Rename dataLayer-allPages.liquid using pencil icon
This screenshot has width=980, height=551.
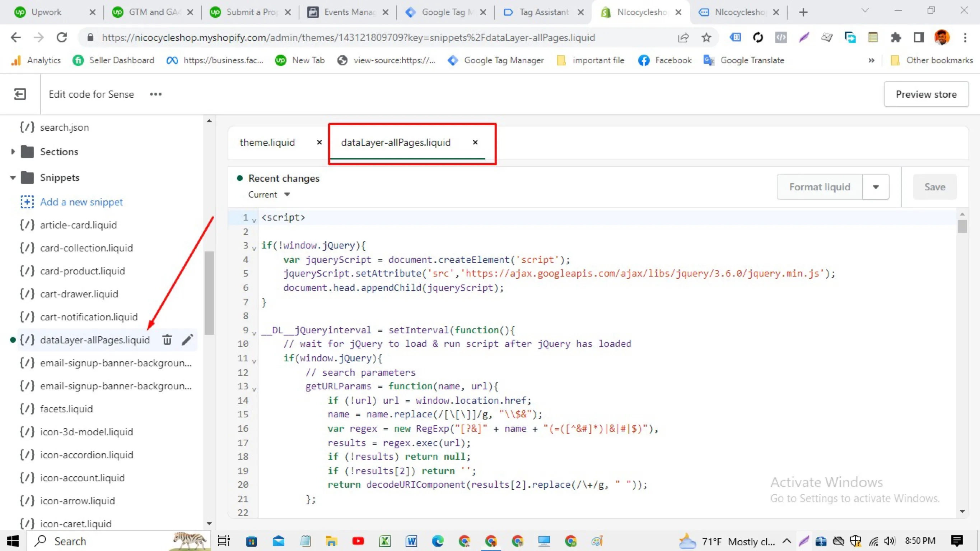187,339
